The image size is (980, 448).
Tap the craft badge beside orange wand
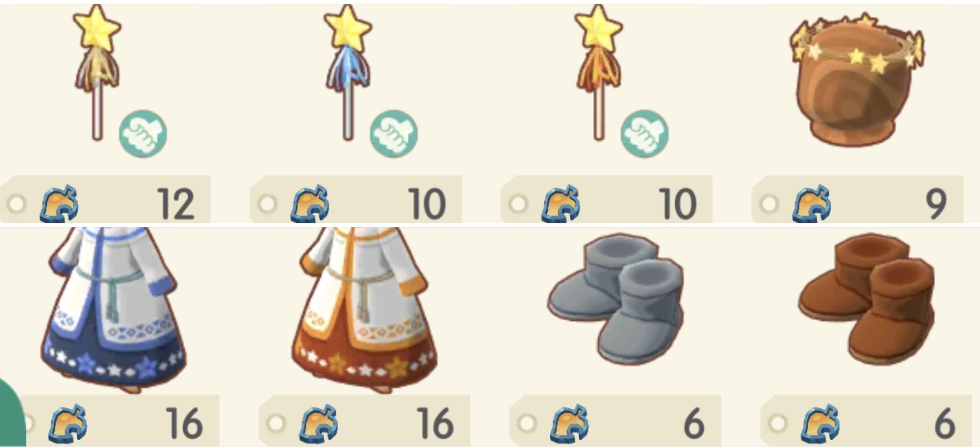pos(645,134)
